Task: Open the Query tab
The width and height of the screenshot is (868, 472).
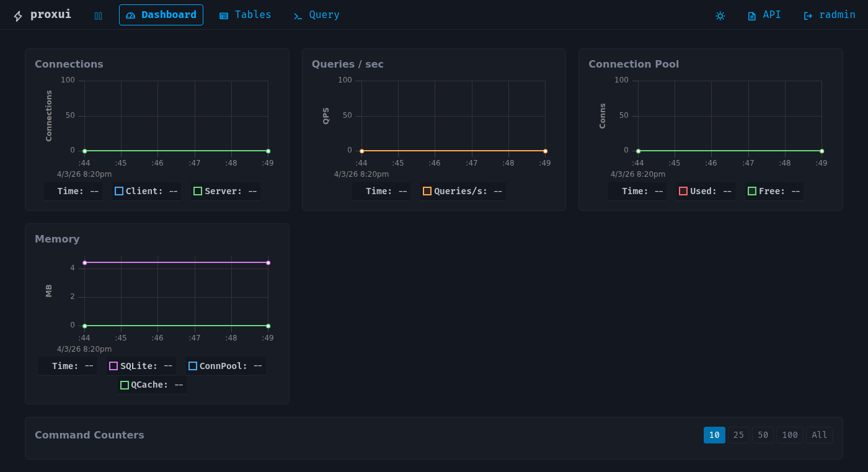Action: tap(316, 14)
